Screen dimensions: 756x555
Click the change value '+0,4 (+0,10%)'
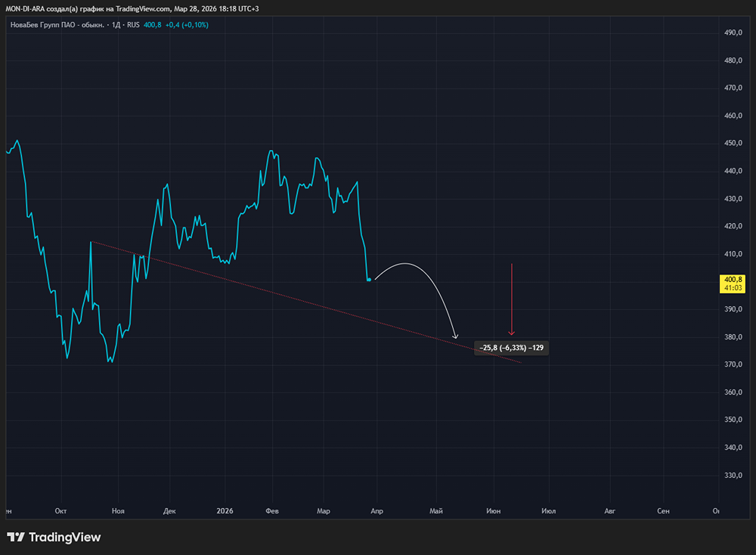(x=187, y=25)
